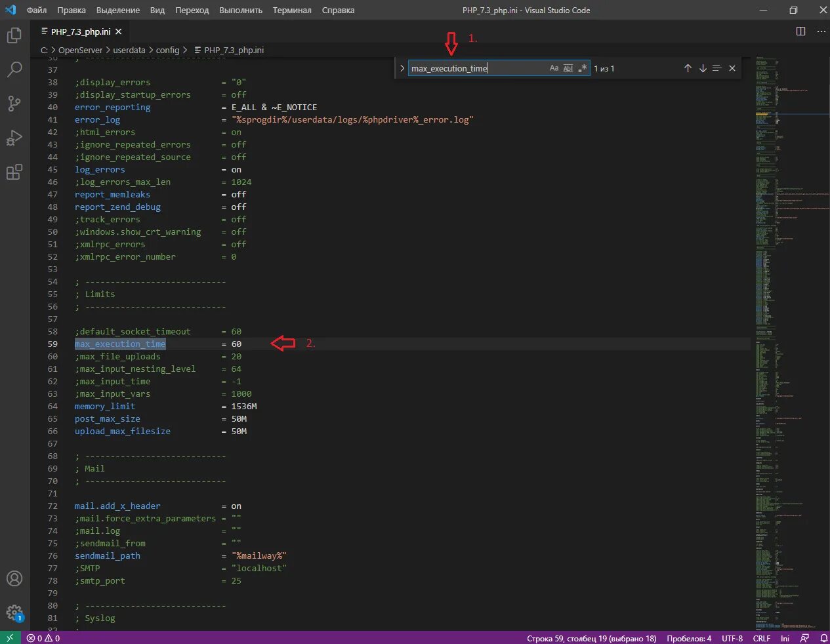This screenshot has width=830, height=644.
Task: Click the userdata breadcrumb
Action: tap(129, 50)
